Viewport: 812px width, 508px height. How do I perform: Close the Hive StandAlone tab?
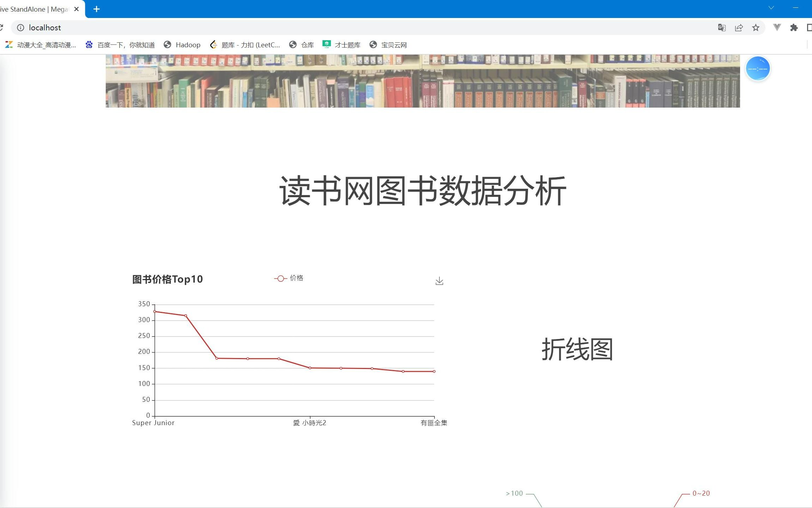click(76, 9)
